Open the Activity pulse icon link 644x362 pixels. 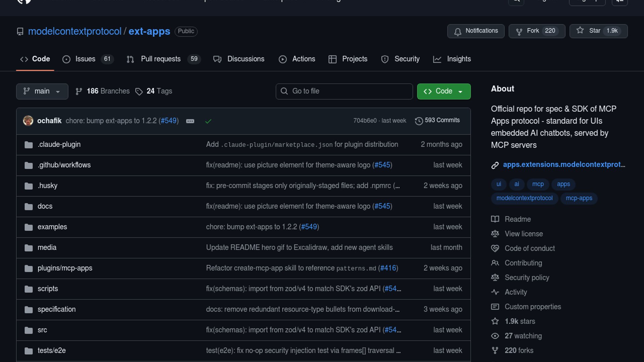(495, 292)
